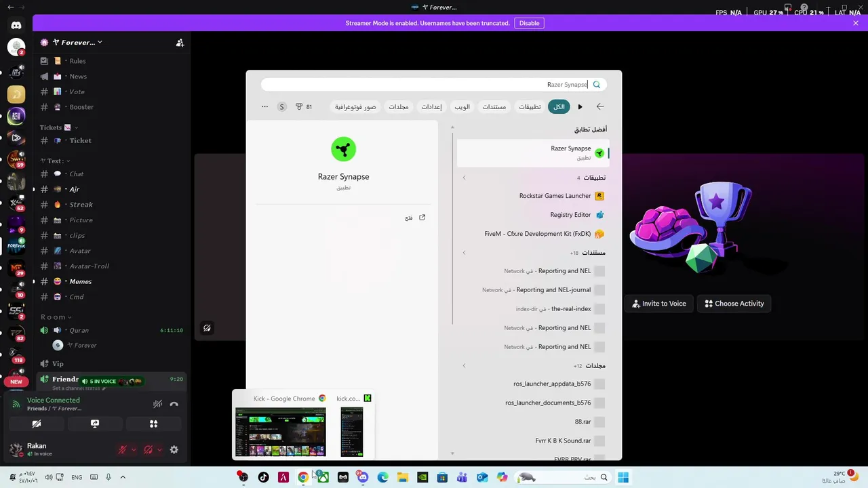Image resolution: width=868 pixels, height=488 pixels.
Task: Collapse the Tickets channel category
Action: point(76,127)
